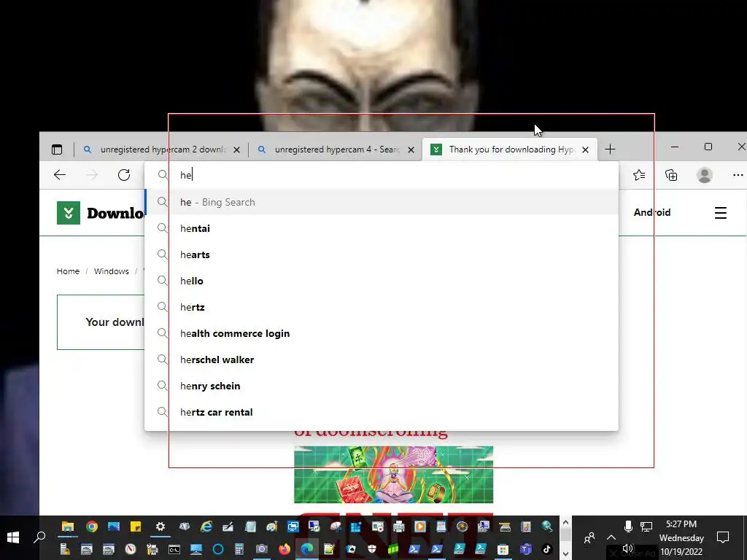Switch to Microsoft Edge on taskbar
This screenshot has width=747, height=560.
[307, 549]
